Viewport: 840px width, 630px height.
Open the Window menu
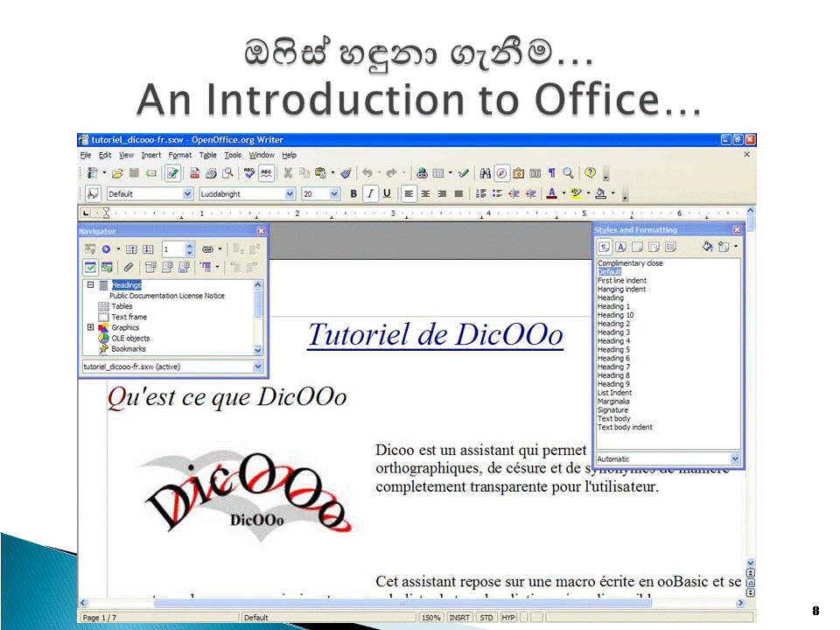pyautogui.click(x=262, y=156)
